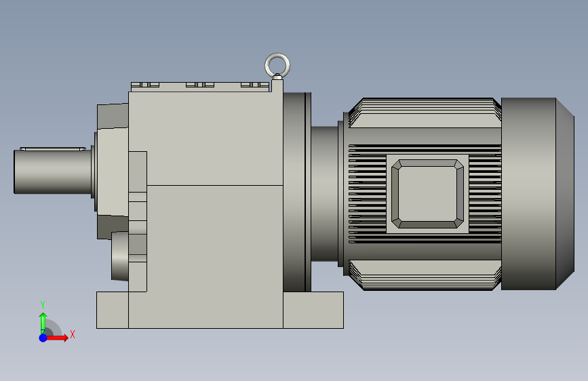
Task: Select the gearbox output shaft
Action: click(52, 171)
